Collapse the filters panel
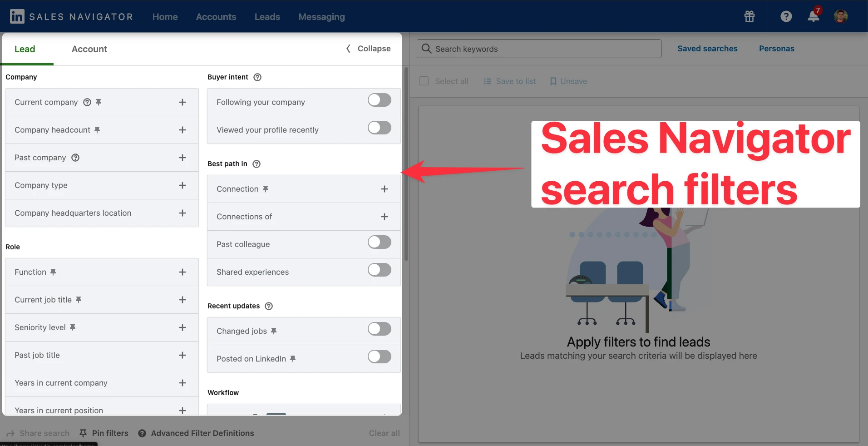The width and height of the screenshot is (868, 446). (368, 49)
